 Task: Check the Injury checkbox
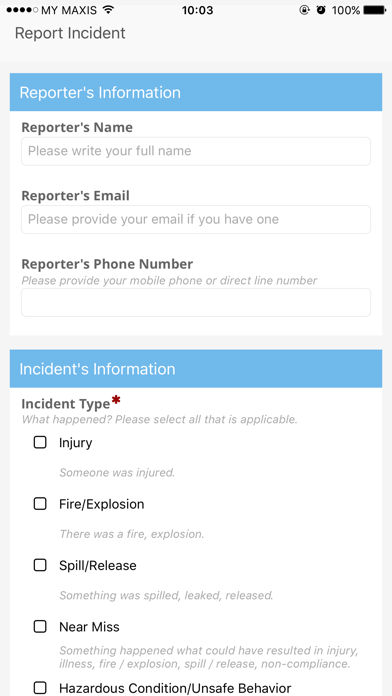pyautogui.click(x=40, y=443)
